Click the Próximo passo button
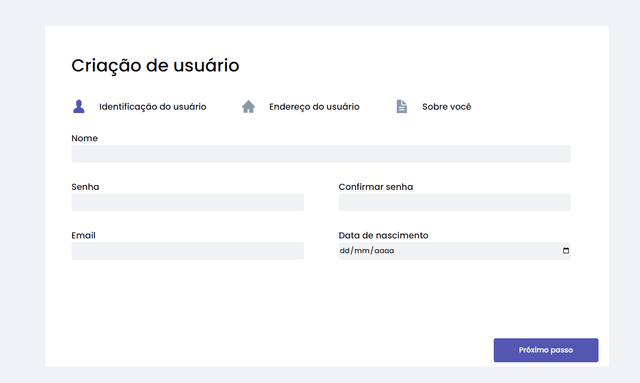This screenshot has height=383, width=640. pos(546,350)
